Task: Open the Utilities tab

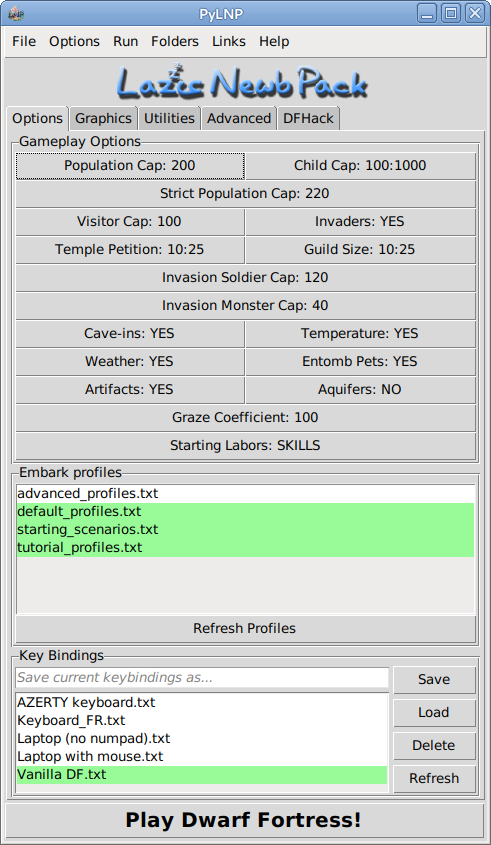Action: pos(169,119)
